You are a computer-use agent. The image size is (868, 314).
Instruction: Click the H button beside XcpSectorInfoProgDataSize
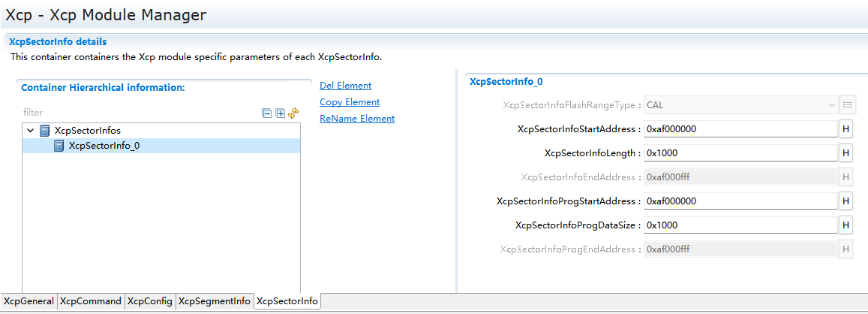point(846,225)
